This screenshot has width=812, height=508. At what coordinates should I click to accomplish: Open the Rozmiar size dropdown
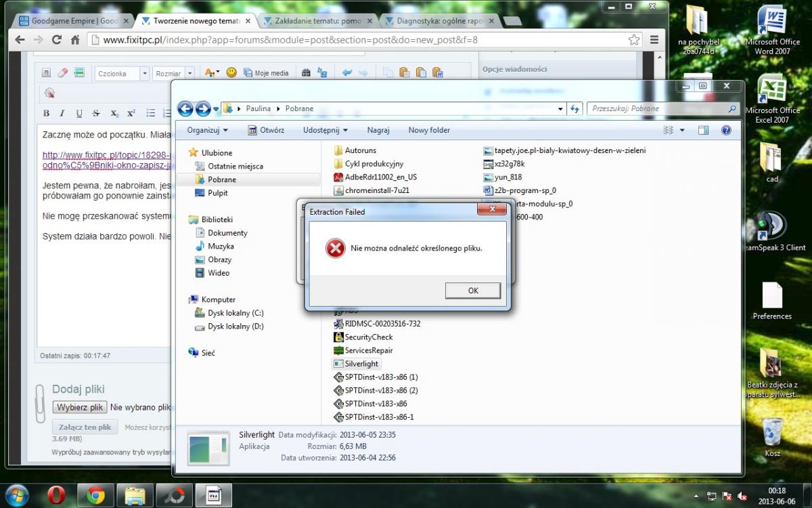(x=174, y=73)
